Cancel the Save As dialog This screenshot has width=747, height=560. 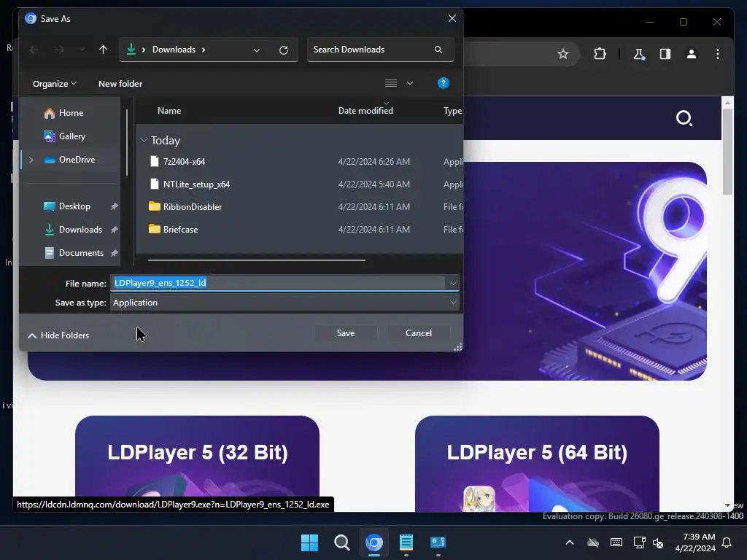[x=418, y=332]
